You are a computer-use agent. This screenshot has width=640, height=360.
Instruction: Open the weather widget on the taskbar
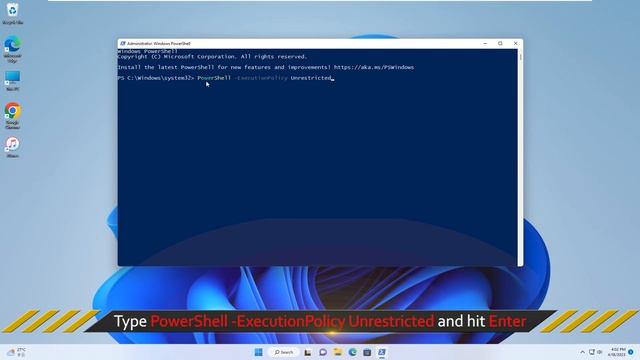[16, 352]
